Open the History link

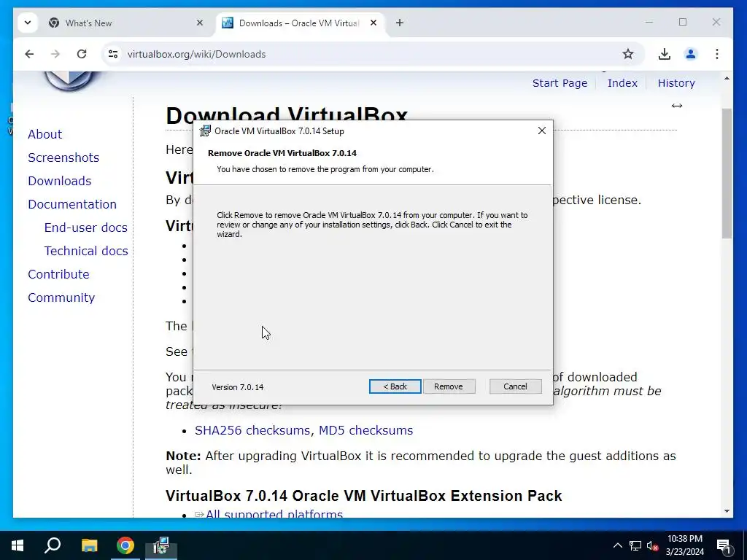(x=676, y=83)
